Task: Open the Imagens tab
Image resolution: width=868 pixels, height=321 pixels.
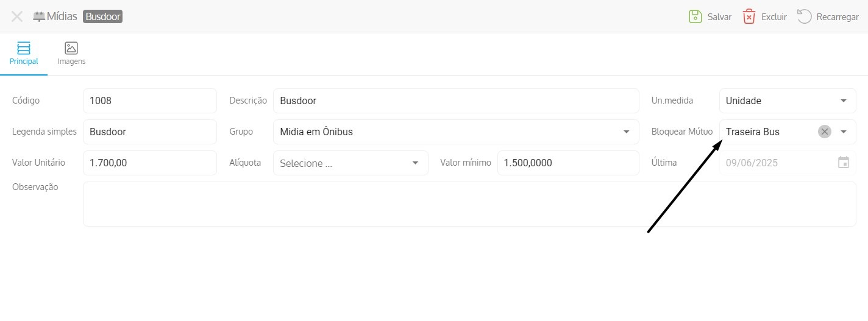Action: pos(71,54)
